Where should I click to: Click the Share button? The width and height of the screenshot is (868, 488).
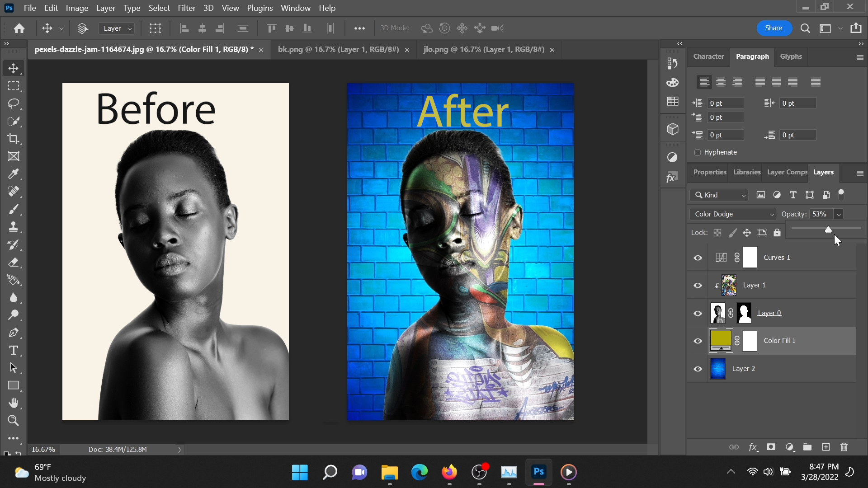(x=774, y=28)
